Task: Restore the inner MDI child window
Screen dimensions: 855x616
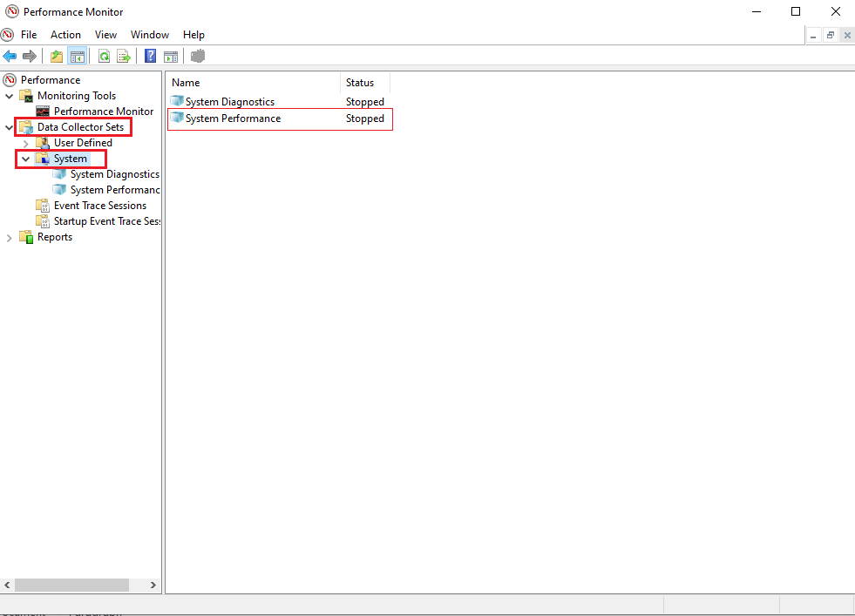Action: tap(831, 36)
